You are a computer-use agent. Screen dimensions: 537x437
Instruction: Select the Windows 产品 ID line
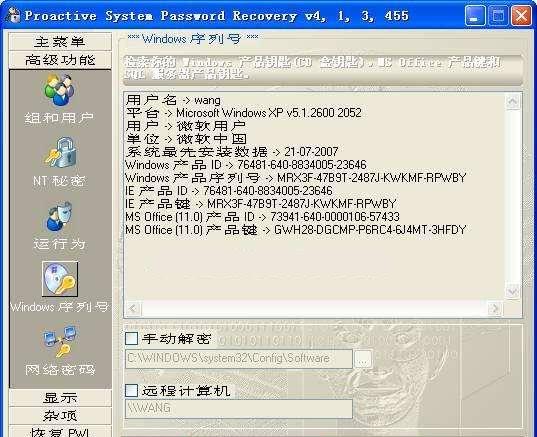coord(246,165)
